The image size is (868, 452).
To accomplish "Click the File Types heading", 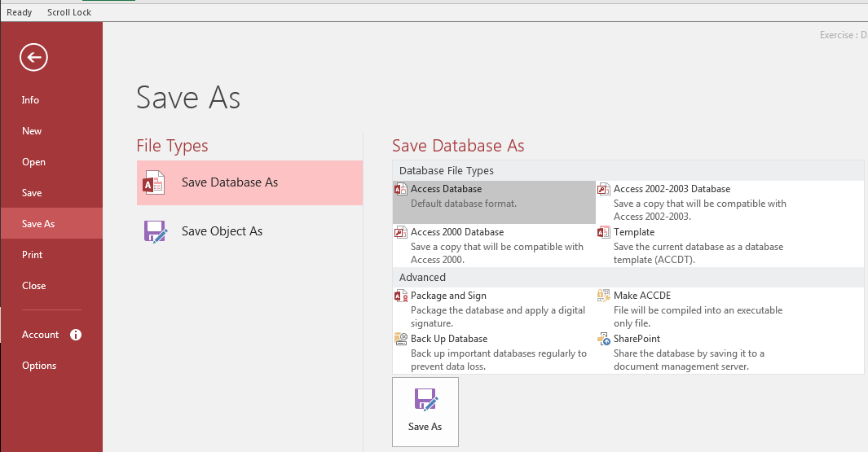I will pyautogui.click(x=172, y=146).
